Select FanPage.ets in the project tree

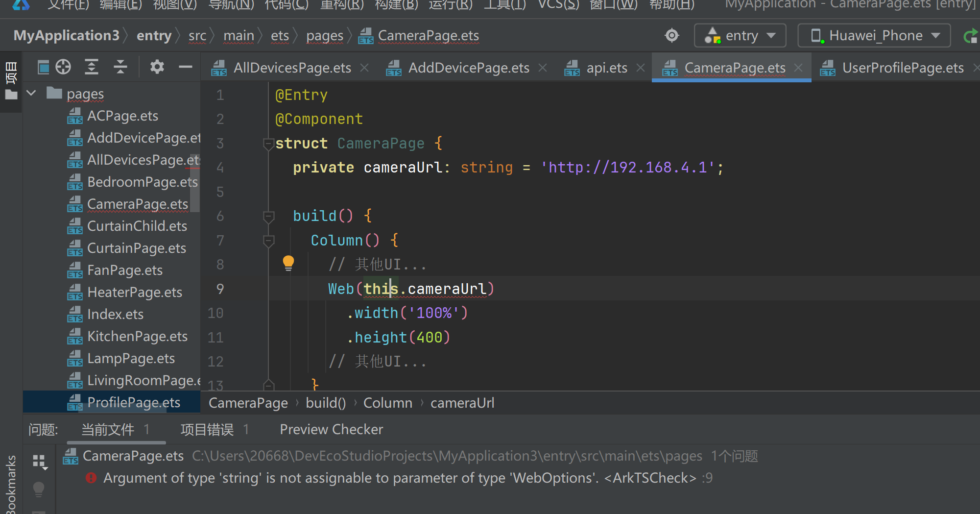point(124,270)
